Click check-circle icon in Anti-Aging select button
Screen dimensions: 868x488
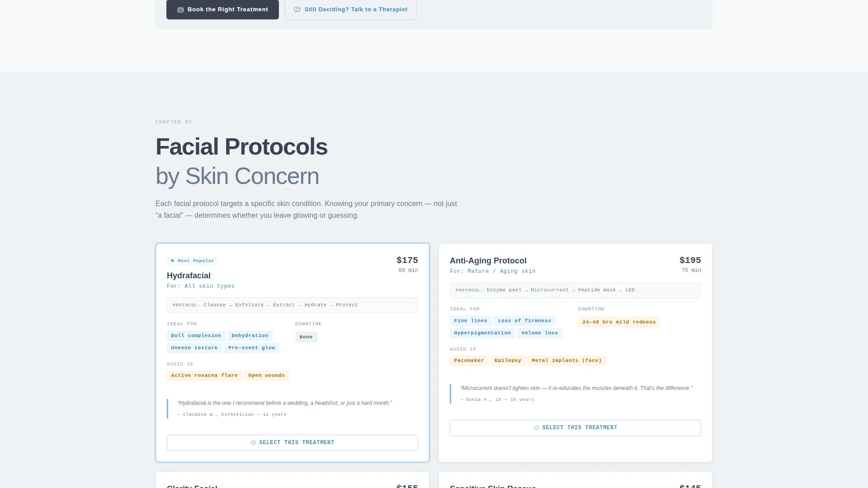coord(536,428)
